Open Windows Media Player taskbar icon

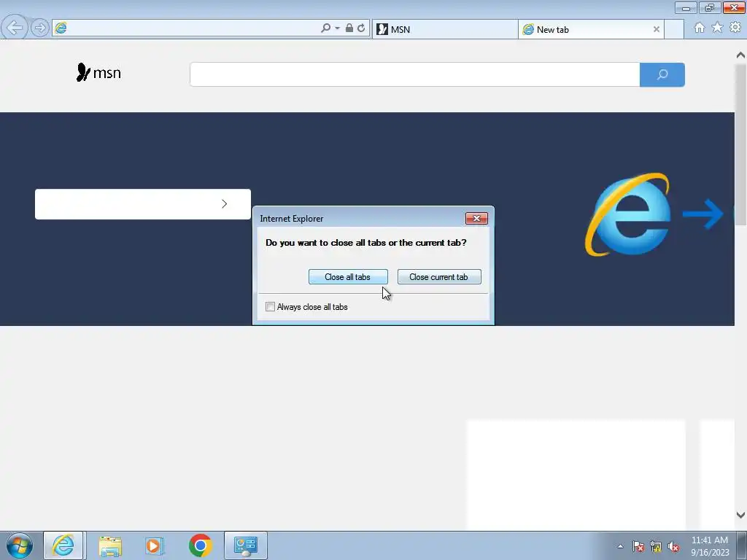pyautogui.click(x=154, y=545)
